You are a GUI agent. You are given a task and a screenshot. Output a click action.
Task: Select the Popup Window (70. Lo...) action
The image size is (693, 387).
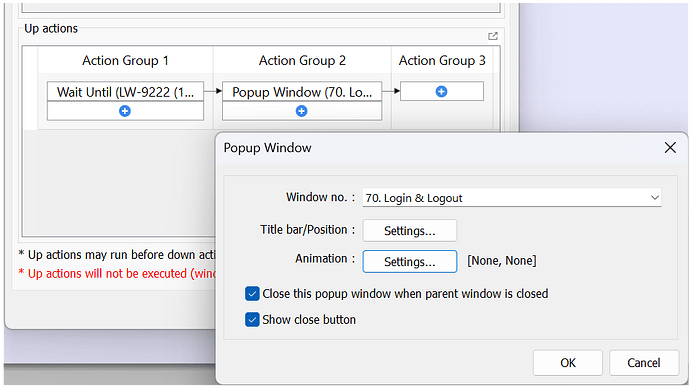(302, 92)
